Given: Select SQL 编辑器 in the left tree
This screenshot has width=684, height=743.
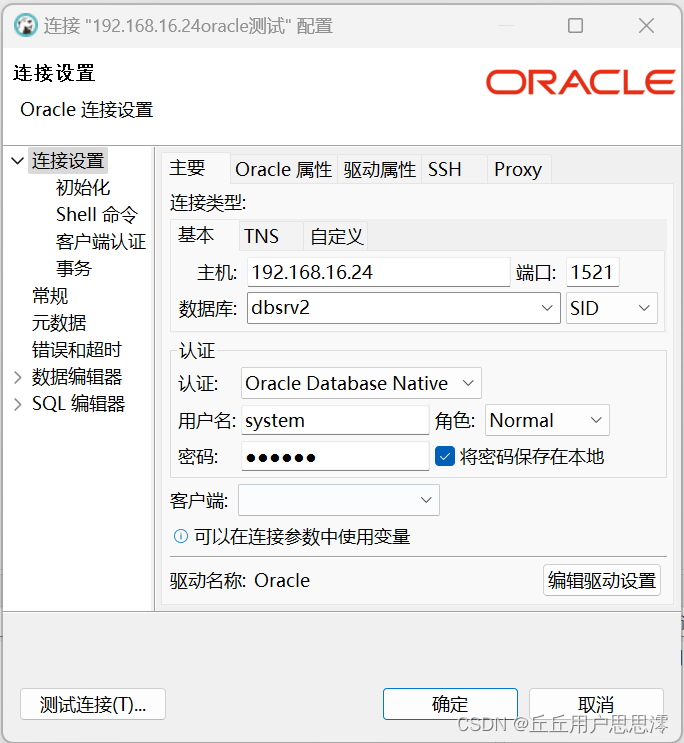Looking at the screenshot, I should point(78,404).
